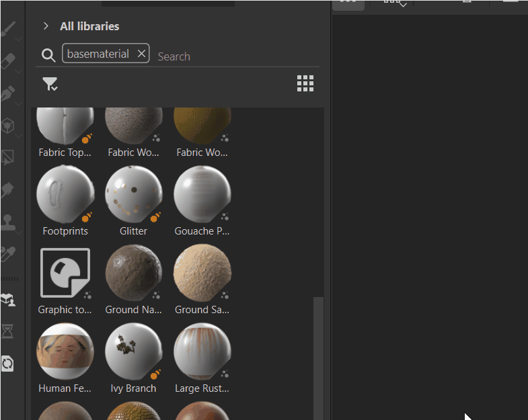Select the yellow Fabric Wo... material sphere
This screenshot has width=528, height=420.
[202, 126]
